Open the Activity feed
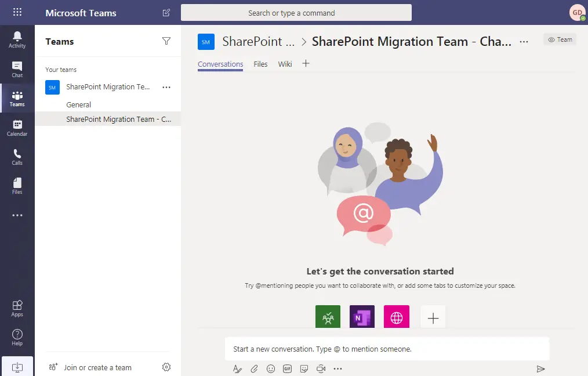The image size is (588, 376). tap(17, 40)
